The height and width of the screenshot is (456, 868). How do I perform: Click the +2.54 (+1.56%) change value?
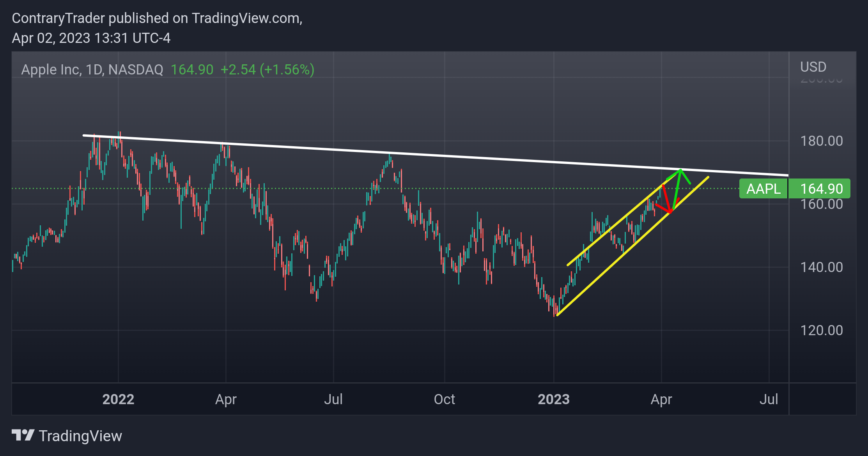point(267,70)
